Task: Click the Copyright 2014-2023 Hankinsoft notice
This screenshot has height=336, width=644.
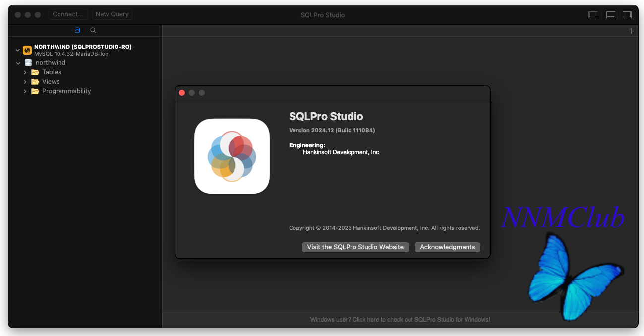Action: [385, 228]
